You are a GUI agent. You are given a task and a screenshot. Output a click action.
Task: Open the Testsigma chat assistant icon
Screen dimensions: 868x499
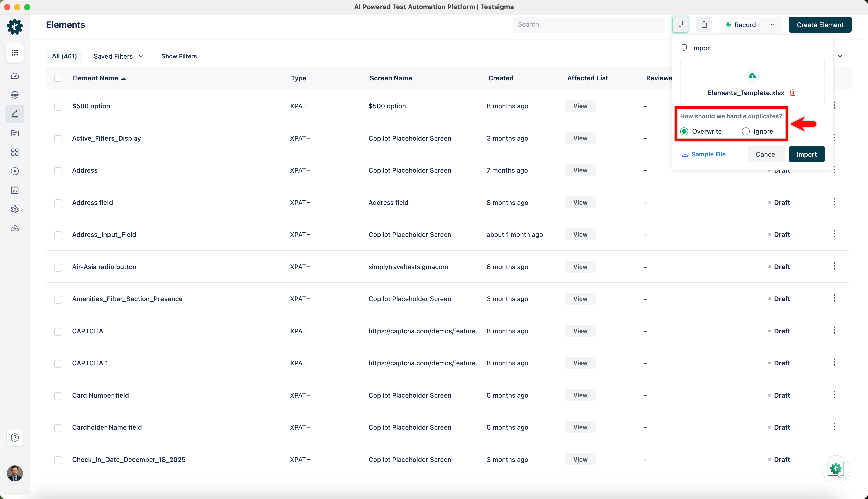tap(835, 469)
